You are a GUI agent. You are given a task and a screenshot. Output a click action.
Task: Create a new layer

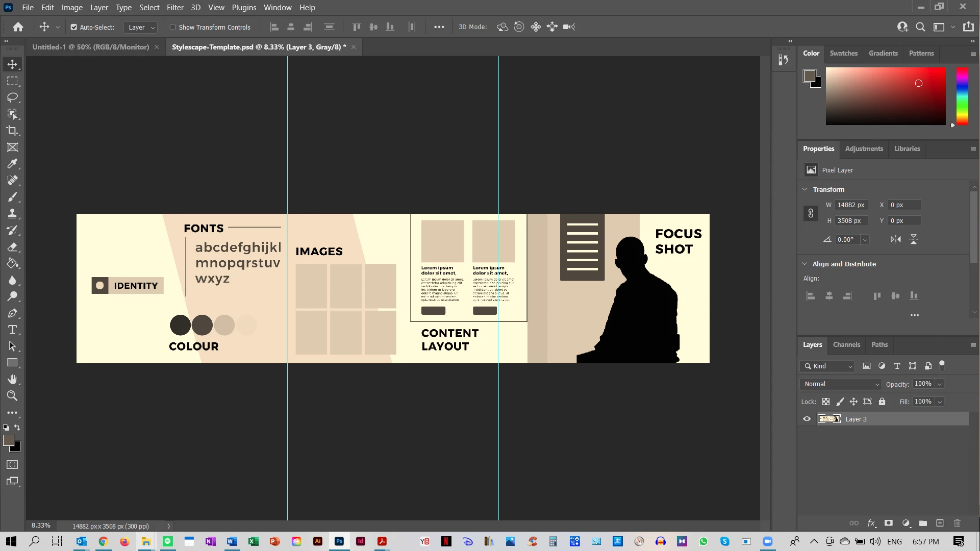(x=940, y=523)
